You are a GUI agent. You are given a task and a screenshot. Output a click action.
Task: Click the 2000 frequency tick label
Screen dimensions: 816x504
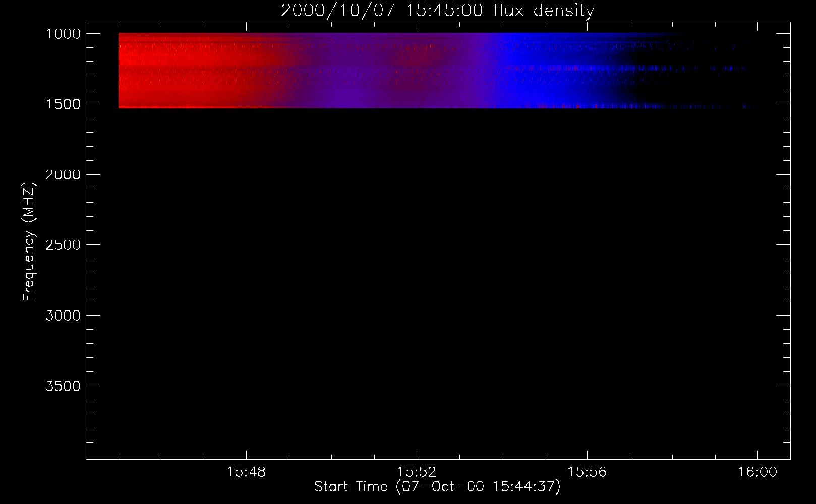click(x=64, y=175)
